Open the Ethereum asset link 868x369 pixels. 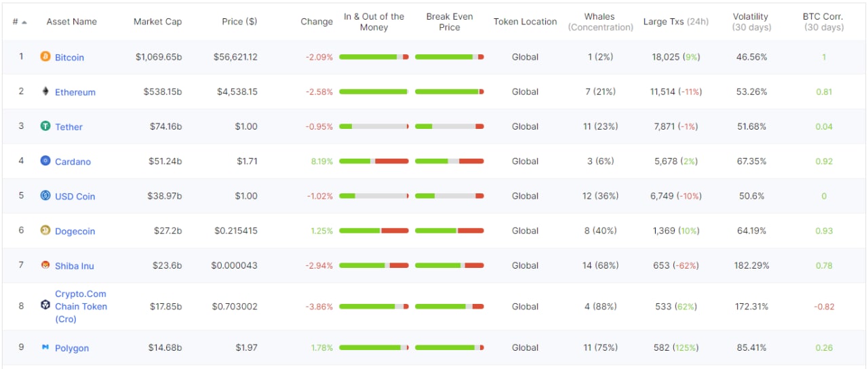75,92
